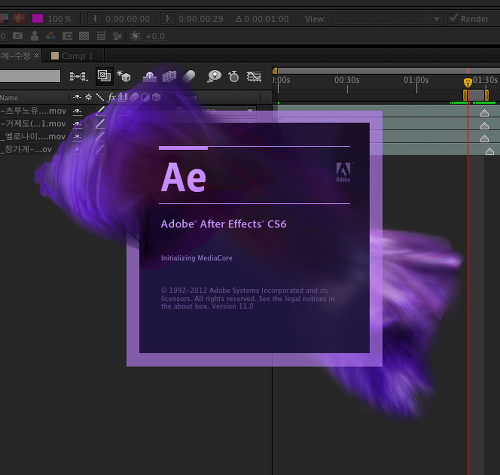
Task: Select the 장가계-...ov layer
Action: [27, 149]
